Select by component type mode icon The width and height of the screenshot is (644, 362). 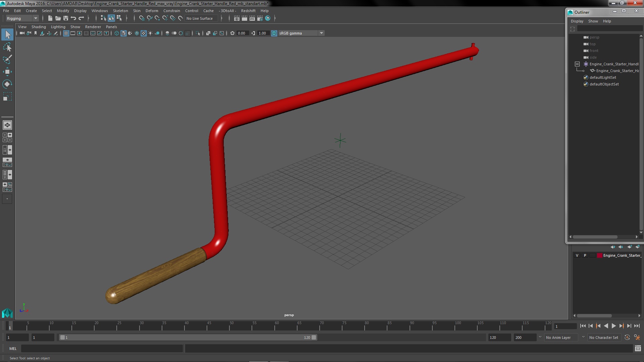(x=119, y=18)
